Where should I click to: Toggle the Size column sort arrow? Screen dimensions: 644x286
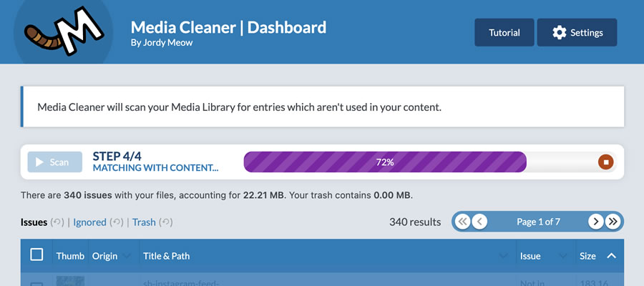click(x=611, y=255)
